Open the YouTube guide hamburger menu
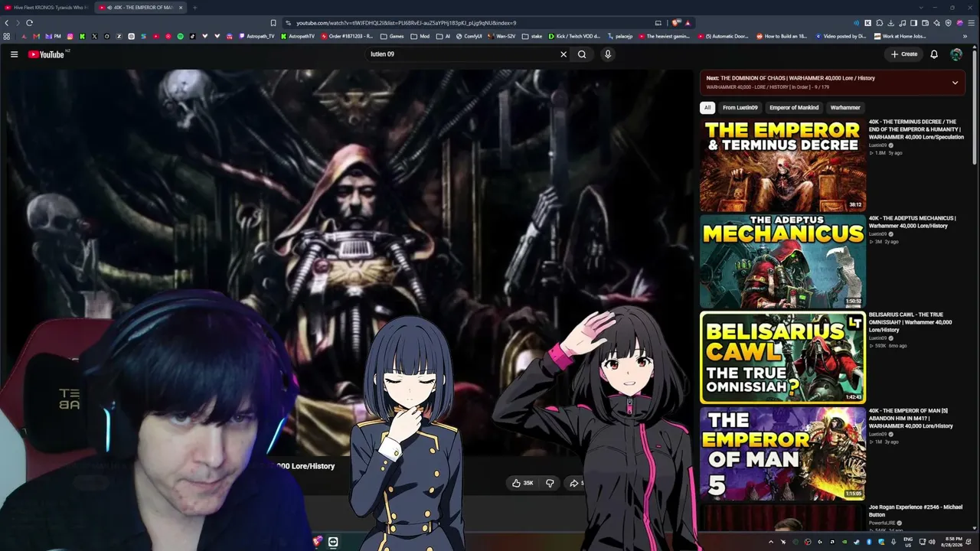 pos(14,54)
